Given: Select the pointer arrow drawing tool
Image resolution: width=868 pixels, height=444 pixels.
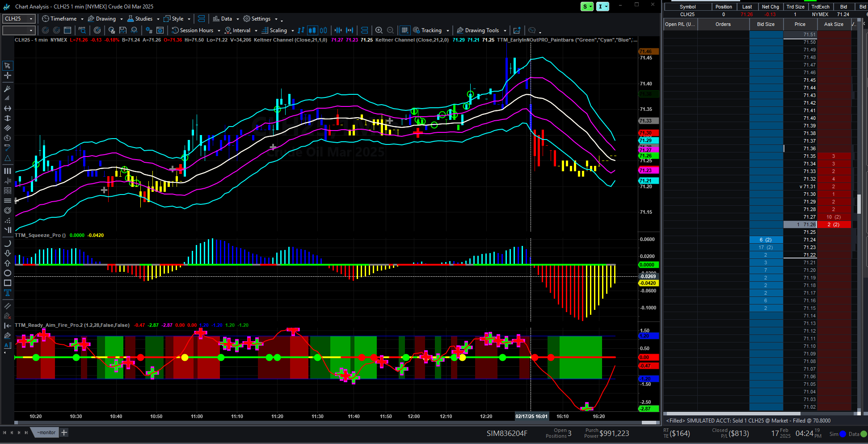Looking at the screenshot, I should [x=8, y=66].
